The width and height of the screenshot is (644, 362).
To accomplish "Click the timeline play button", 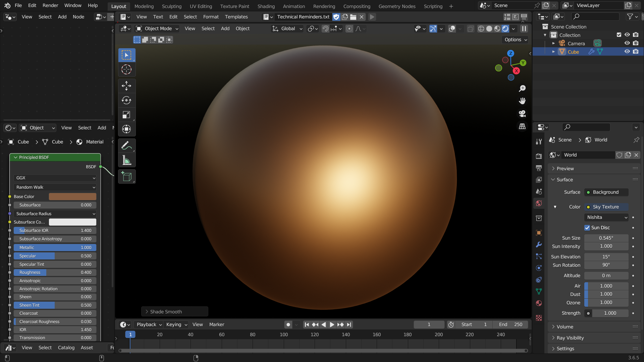I will [332, 324].
